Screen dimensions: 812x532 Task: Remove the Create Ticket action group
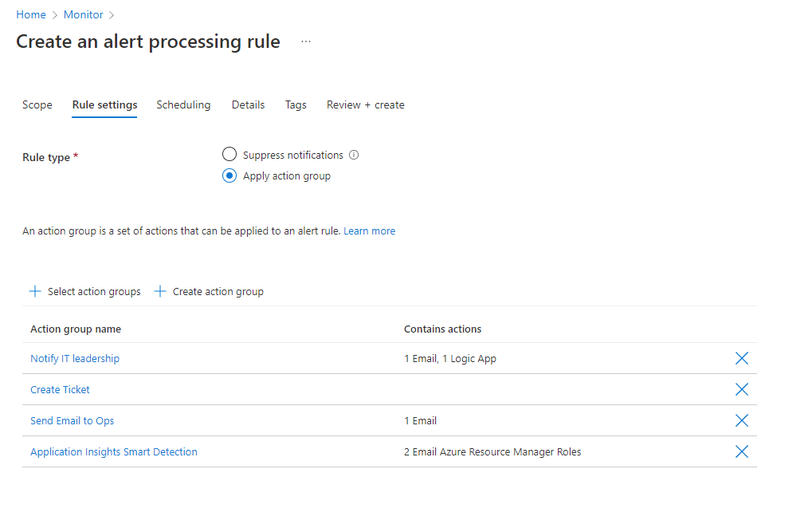741,389
